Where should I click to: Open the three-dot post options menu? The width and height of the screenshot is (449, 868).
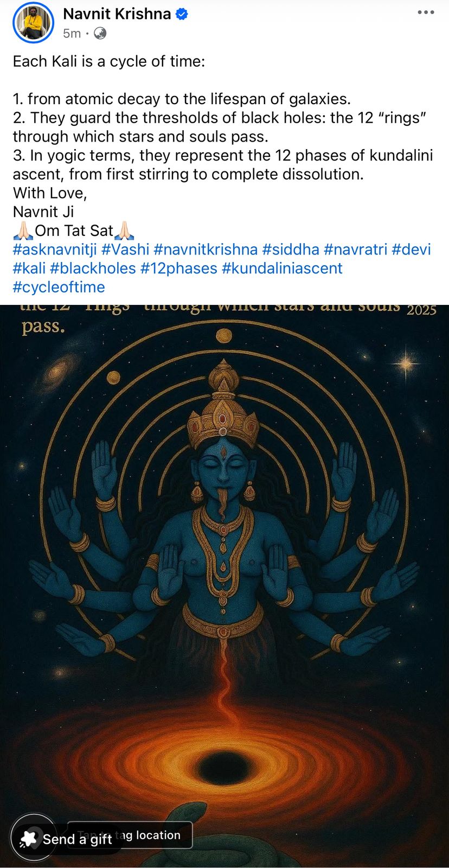tap(426, 12)
